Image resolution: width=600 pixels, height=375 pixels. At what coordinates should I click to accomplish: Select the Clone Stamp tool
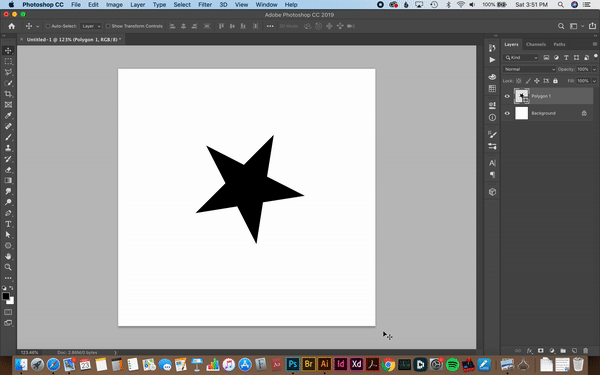pos(8,148)
